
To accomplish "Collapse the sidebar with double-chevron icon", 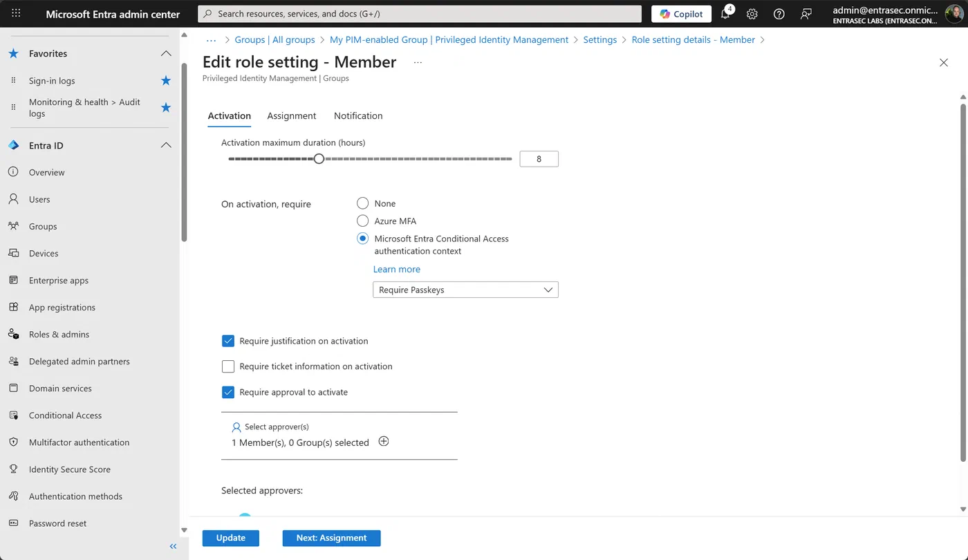I will 173,546.
